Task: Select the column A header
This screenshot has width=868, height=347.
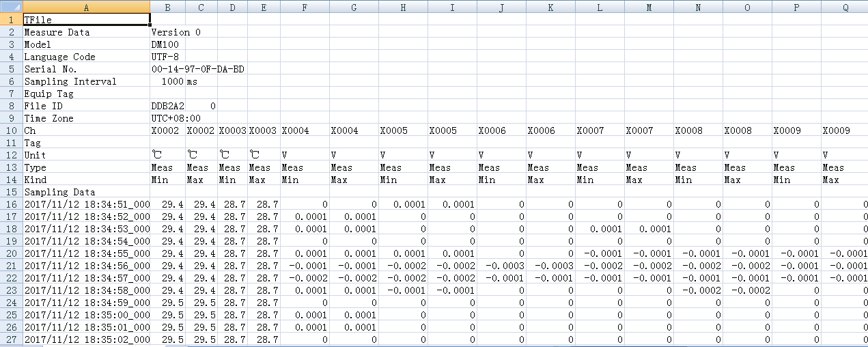Action: pos(85,7)
